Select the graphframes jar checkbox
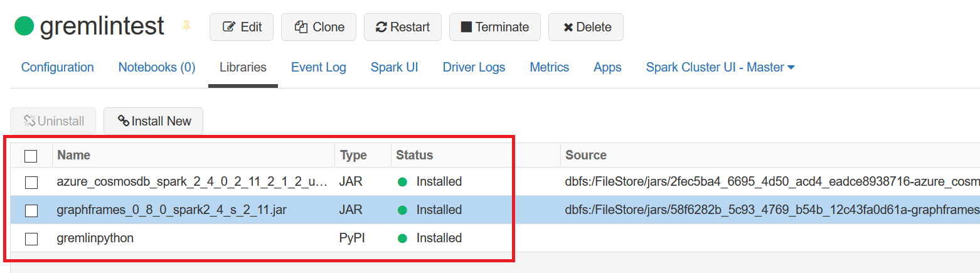Viewport: 980px width, 273px height. (x=31, y=211)
